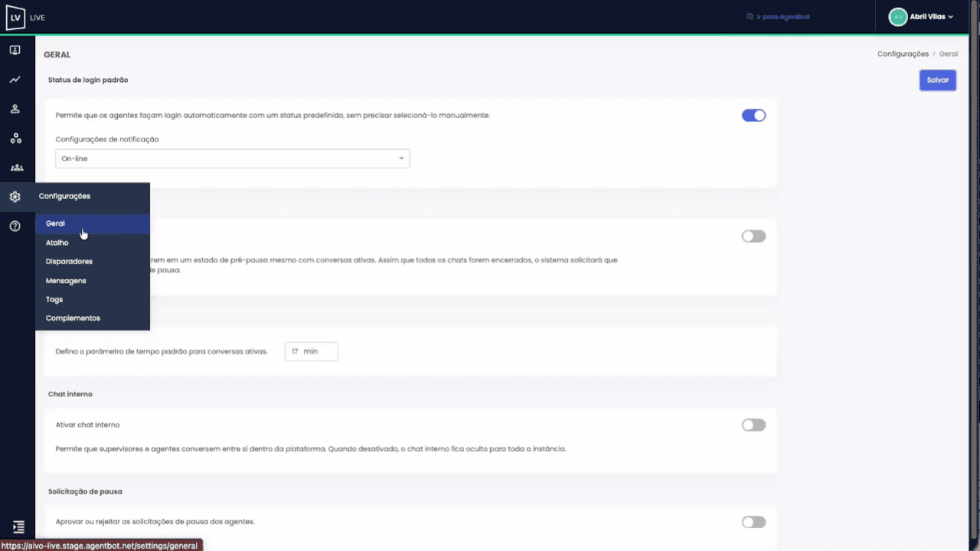Click the Salvar button
Screen dimensions: 980x551
[x=938, y=80]
